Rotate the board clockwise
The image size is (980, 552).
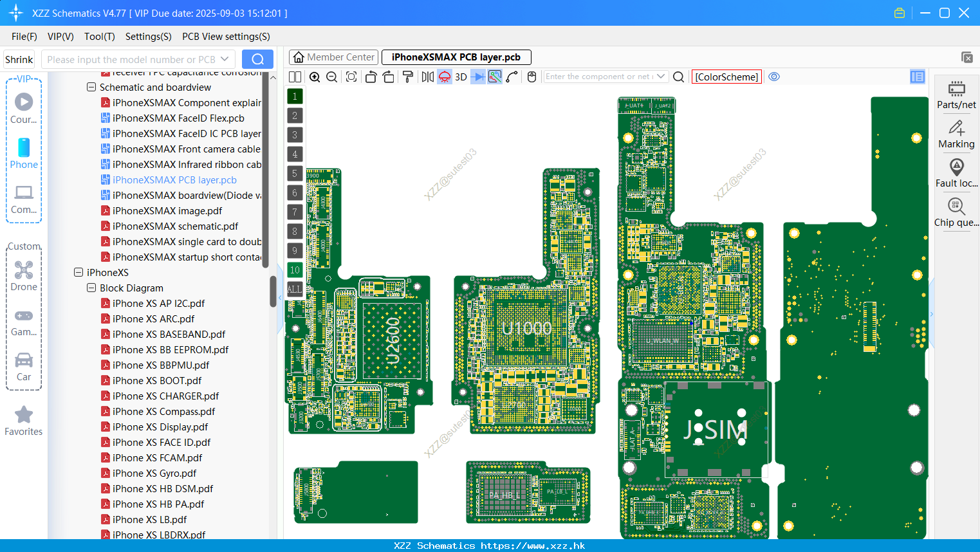[389, 77]
